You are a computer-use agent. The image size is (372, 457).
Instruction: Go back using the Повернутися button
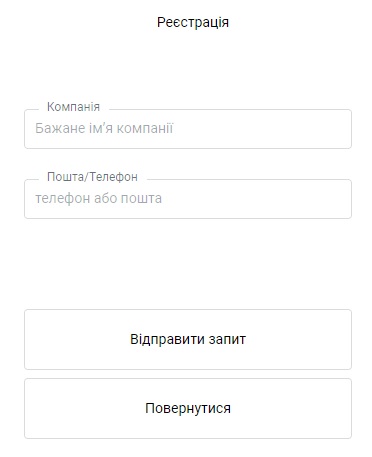coord(188,408)
